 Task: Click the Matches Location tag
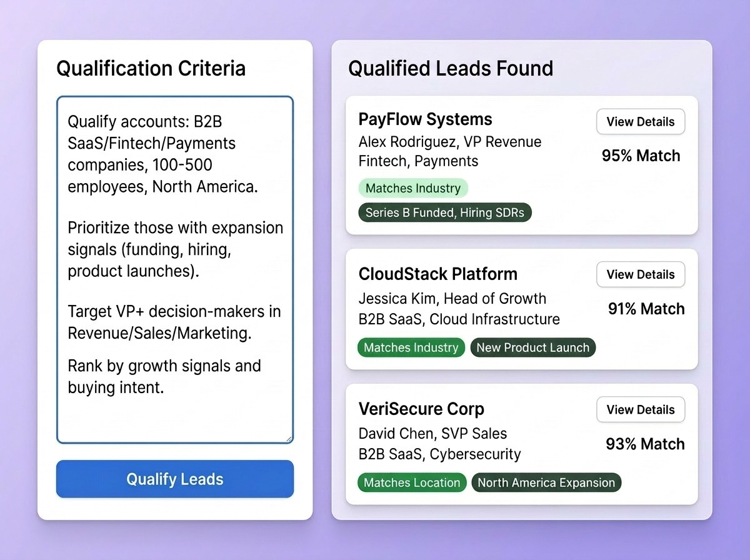[411, 482]
